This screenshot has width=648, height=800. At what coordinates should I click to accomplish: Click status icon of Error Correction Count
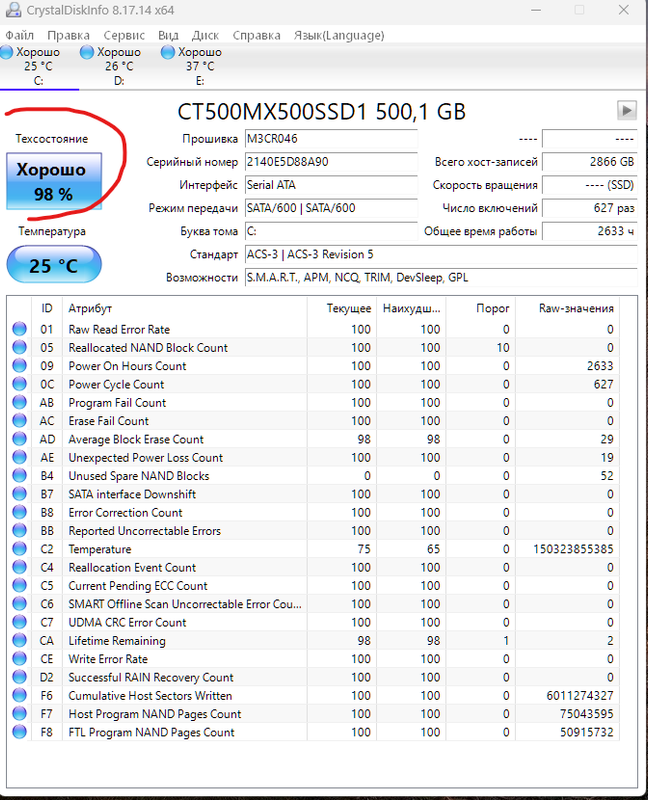19,512
